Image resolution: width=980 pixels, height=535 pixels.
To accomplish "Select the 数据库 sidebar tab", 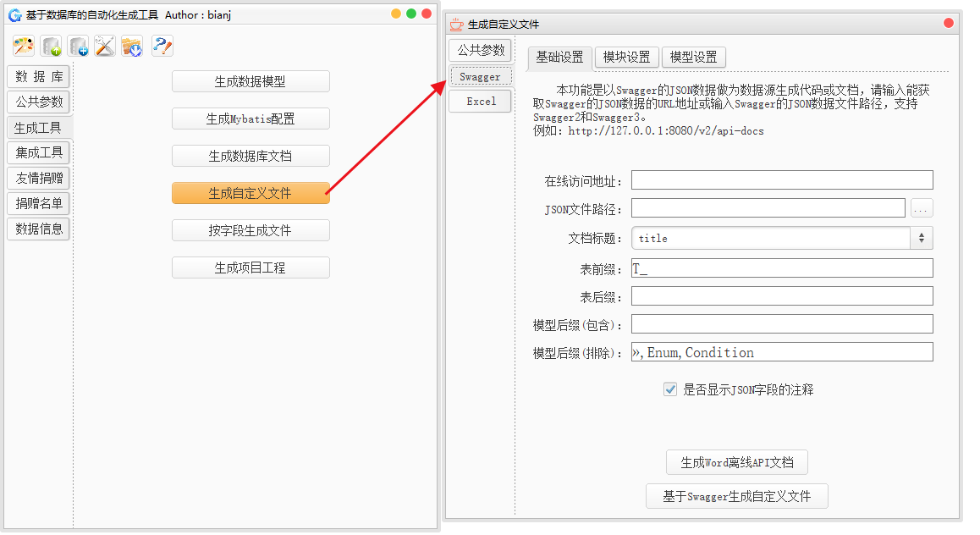I will (x=39, y=77).
